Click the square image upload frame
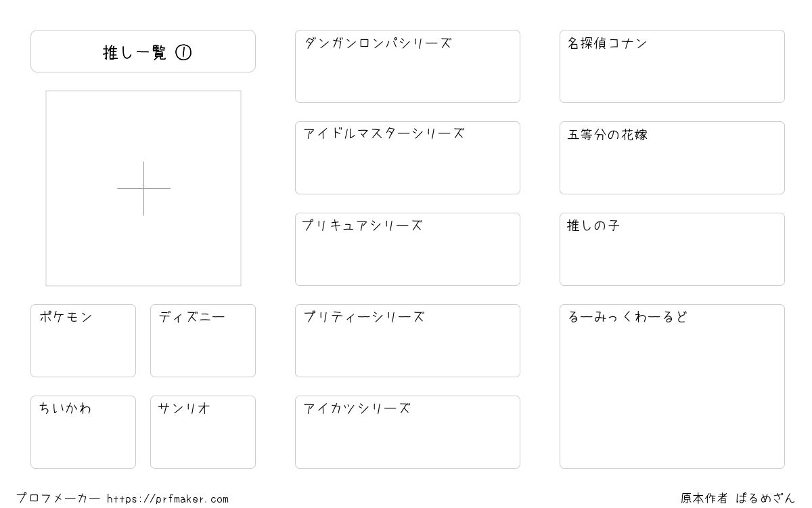This screenshot has height=508, width=812. [143, 188]
